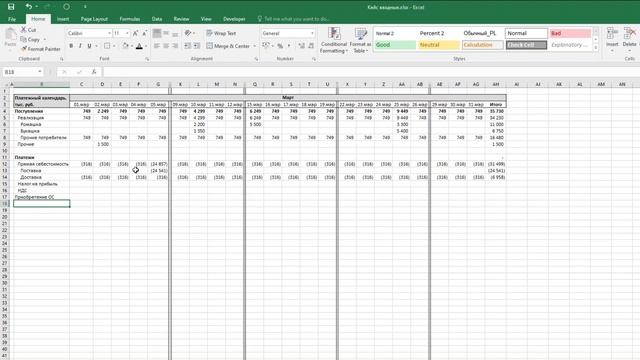Screen dimensions: 640x360
Task: Activate the Format Painter brush
Action: 24,49
